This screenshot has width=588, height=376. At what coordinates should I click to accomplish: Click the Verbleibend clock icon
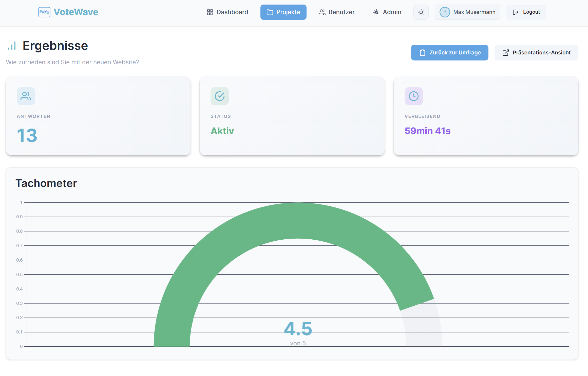(x=413, y=96)
